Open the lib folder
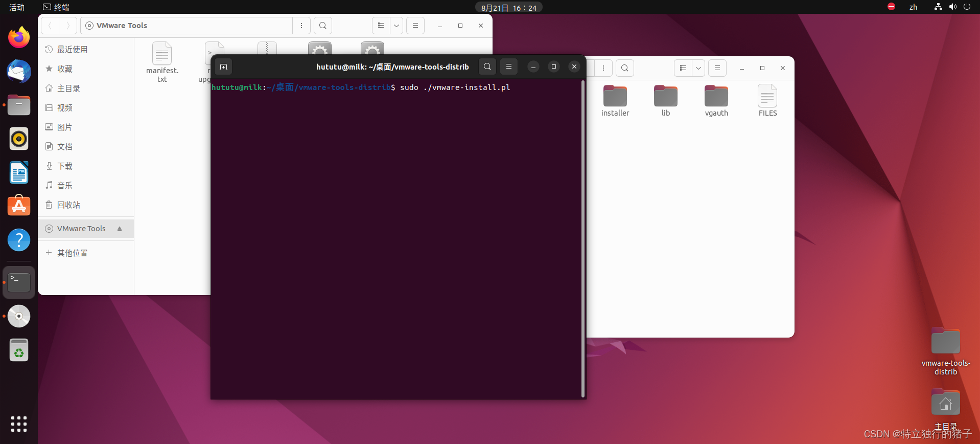The height and width of the screenshot is (444, 980). [x=666, y=101]
